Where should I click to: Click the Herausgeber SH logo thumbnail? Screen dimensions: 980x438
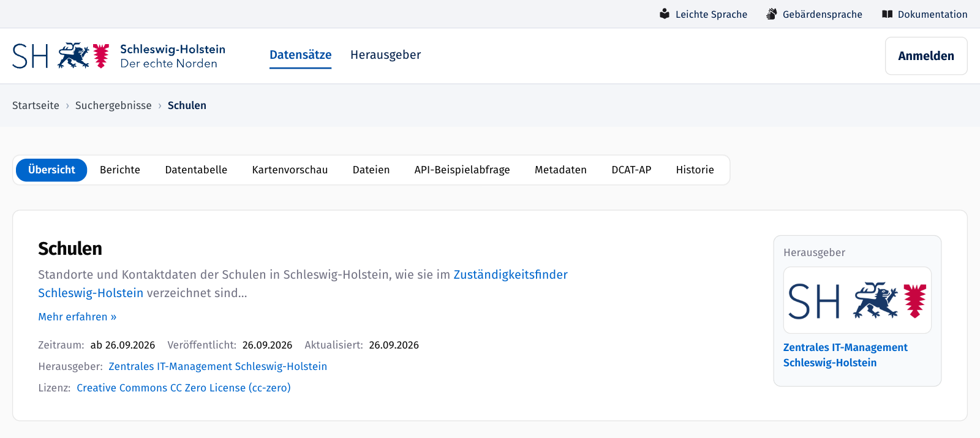coord(858,300)
